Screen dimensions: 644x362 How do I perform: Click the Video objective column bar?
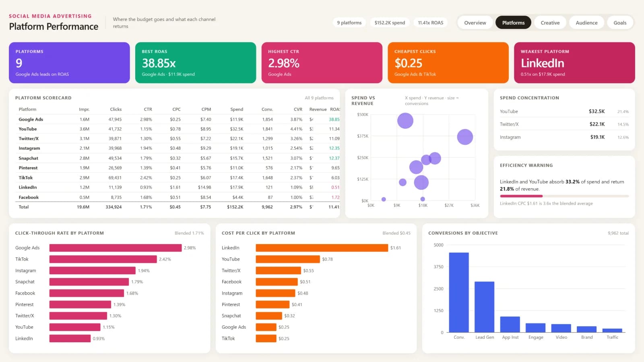tap(561, 328)
